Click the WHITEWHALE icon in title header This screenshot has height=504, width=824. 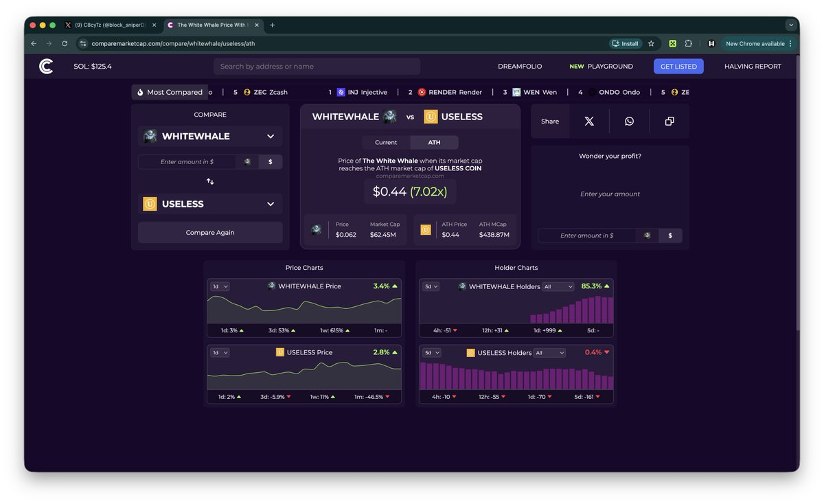click(390, 117)
